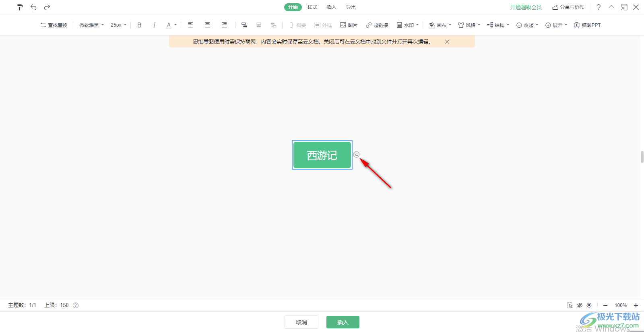
Task: Click the Boundary (外框) tool
Action: 323,25
